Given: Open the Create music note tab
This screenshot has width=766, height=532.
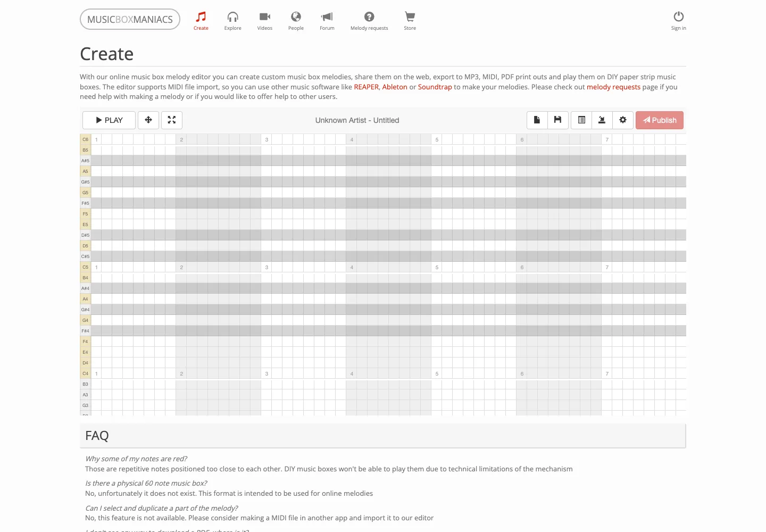Looking at the screenshot, I should click(x=201, y=21).
